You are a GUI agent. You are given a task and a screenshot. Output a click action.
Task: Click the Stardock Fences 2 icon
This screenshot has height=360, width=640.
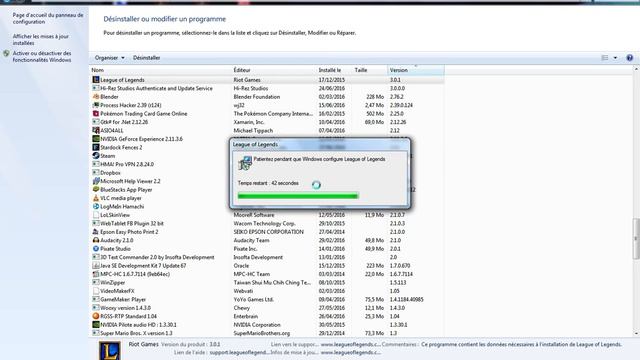(x=96, y=147)
